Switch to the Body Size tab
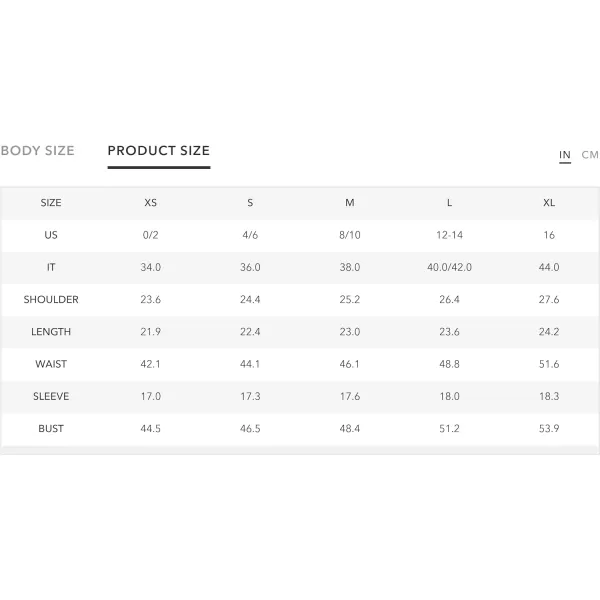Viewport: 600px width, 600px height. [38, 151]
